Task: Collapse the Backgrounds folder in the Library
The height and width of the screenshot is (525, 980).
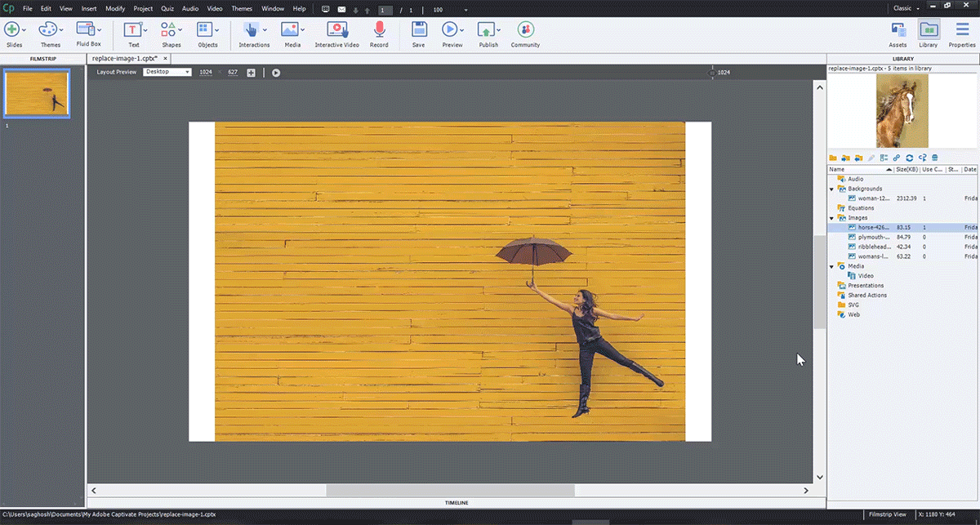Action: point(832,189)
